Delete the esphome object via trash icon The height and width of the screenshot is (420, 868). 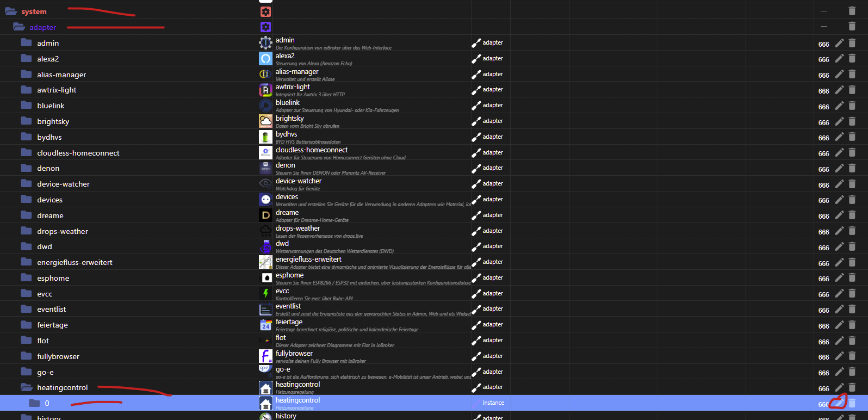pyautogui.click(x=852, y=277)
